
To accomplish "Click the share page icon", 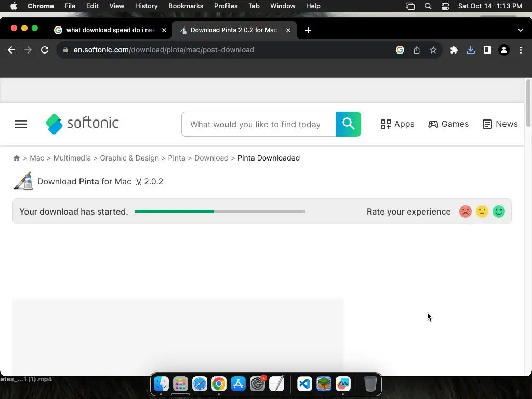I will (x=417, y=50).
